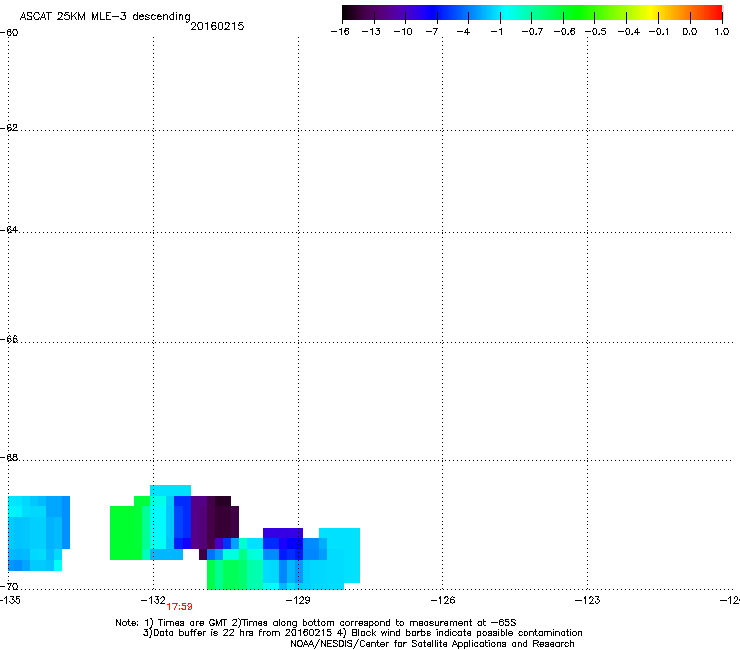Click colorbar label -10
This screenshot has height=650, width=740.
click(403, 32)
